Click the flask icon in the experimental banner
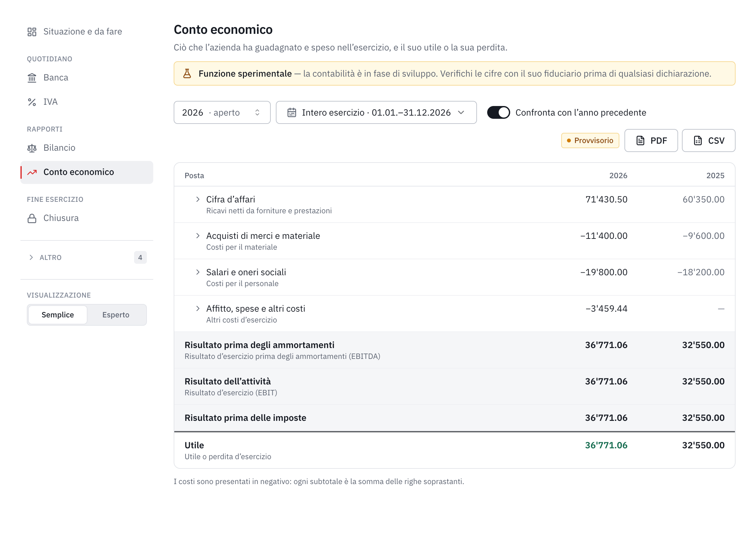The height and width of the screenshot is (539, 756). (x=187, y=73)
